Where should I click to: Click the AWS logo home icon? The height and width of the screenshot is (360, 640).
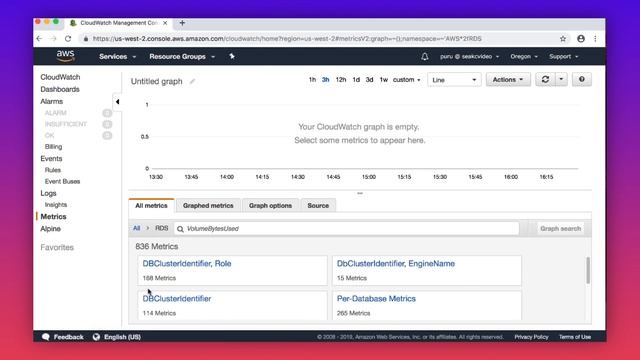(65, 56)
